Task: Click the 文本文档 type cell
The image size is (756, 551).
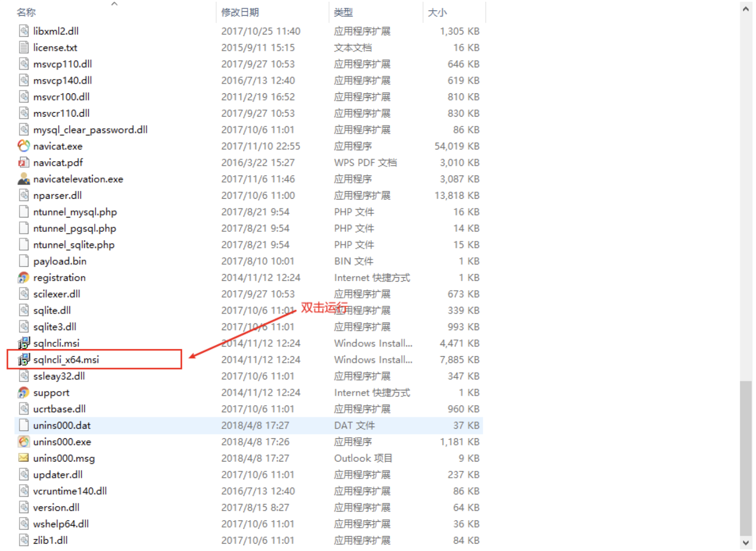Action: point(353,48)
